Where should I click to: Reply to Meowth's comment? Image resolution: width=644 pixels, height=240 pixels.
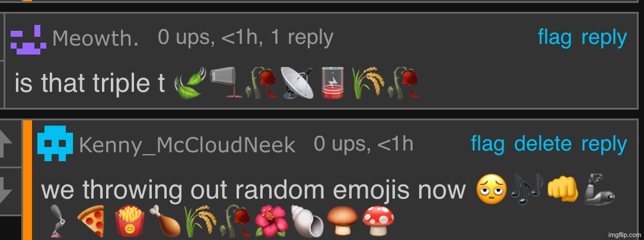[604, 39]
